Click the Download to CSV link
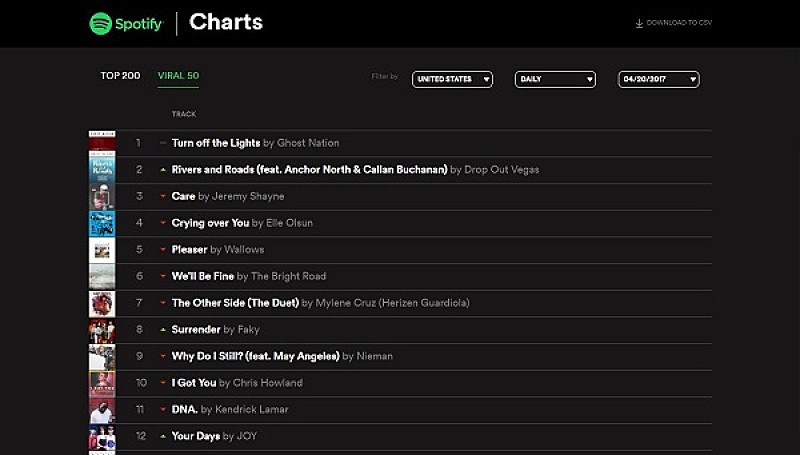The width and height of the screenshot is (800, 455). (x=679, y=23)
